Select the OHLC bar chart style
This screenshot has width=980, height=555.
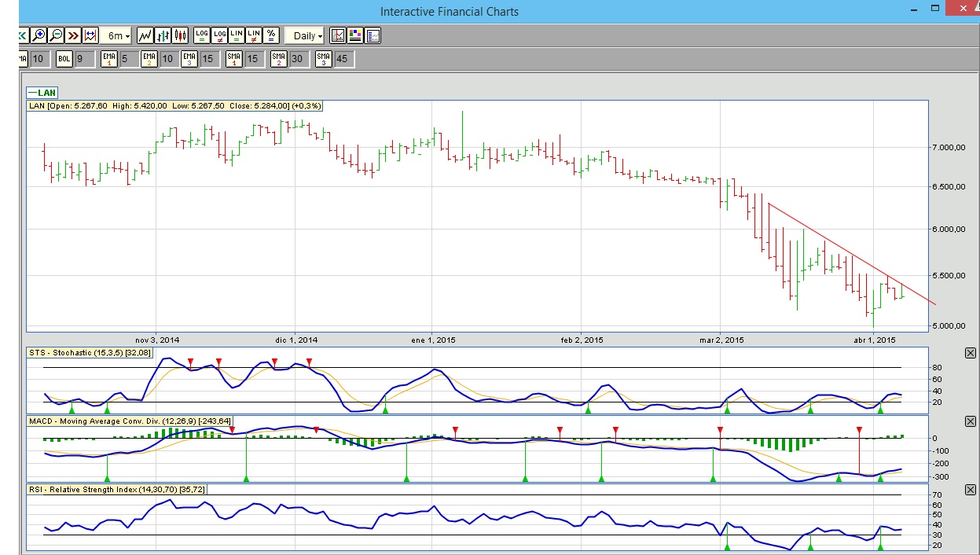pos(163,35)
